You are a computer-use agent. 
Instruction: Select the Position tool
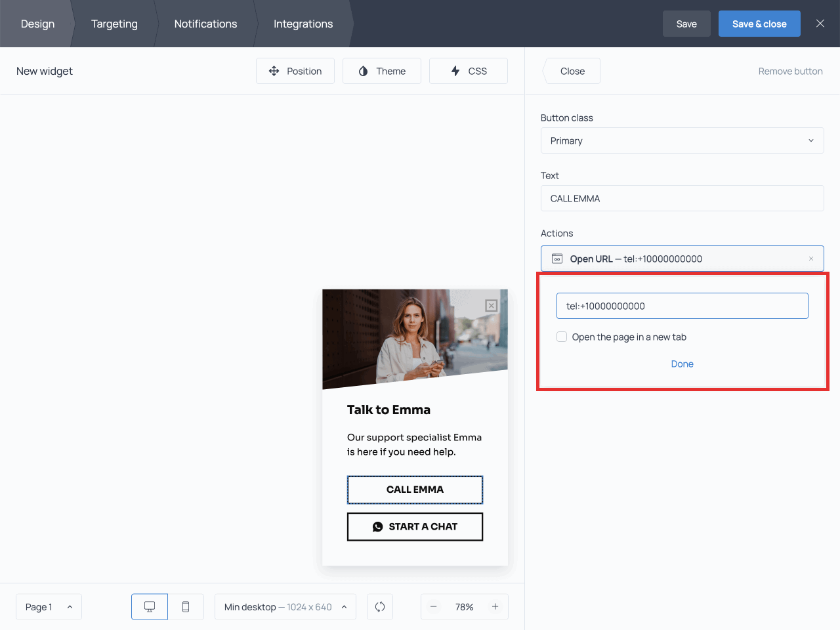295,71
